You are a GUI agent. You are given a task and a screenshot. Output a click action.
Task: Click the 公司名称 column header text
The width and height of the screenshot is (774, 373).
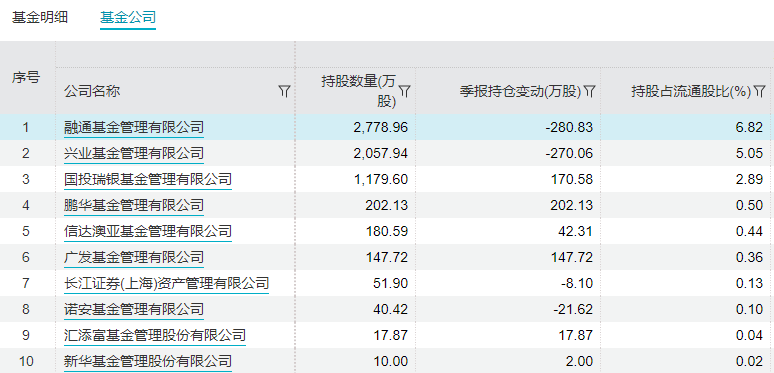tap(92, 91)
